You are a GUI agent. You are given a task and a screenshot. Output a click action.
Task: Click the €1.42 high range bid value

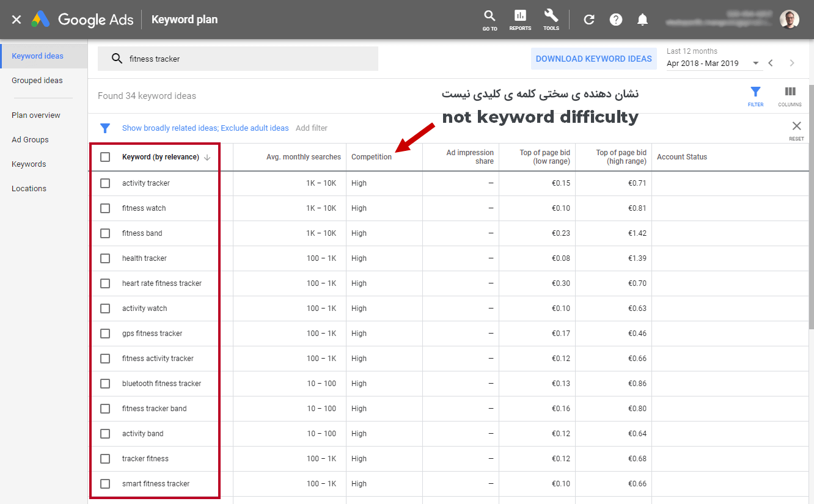point(637,233)
